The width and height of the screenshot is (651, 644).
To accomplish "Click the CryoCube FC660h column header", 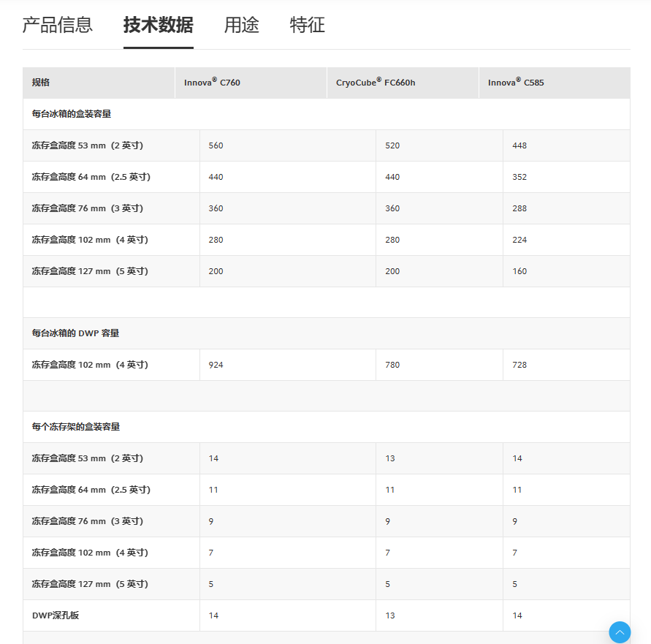I will (376, 83).
